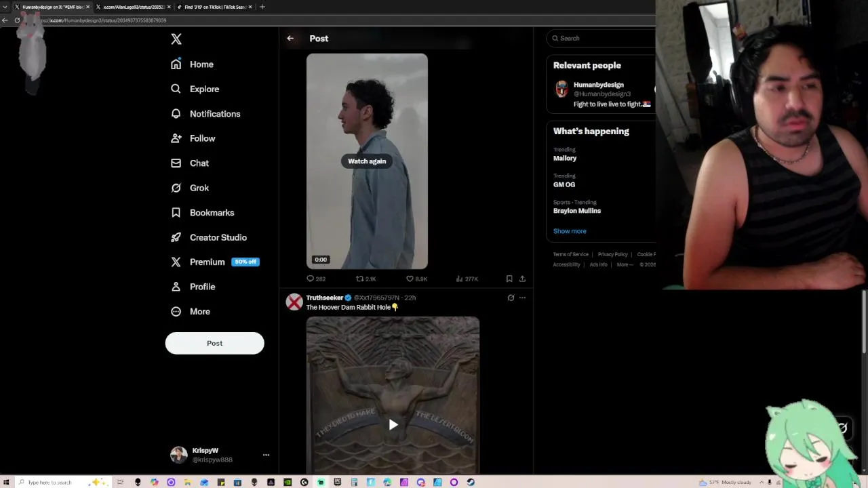Play the Hoover Dam video
Screen dimensions: 868x488
coord(393,425)
